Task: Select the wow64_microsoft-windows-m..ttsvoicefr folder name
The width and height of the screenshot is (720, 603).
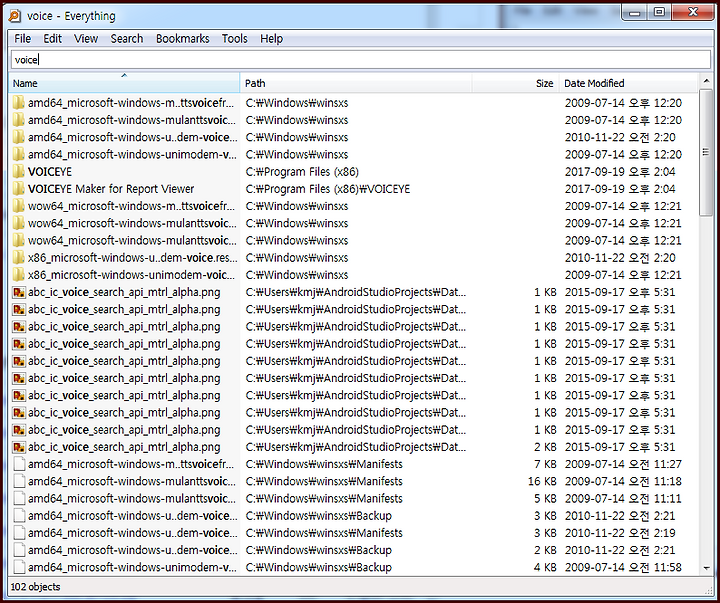Action: point(131,206)
